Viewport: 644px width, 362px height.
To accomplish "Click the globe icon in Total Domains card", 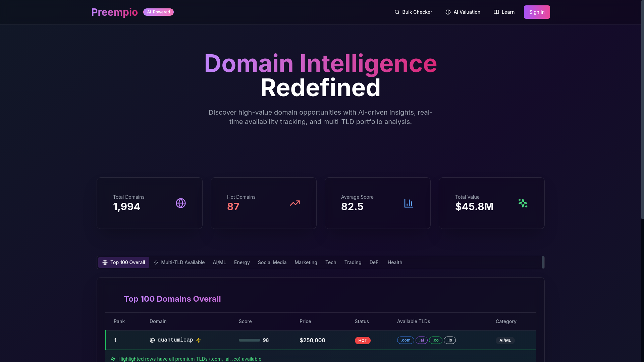I will pos(181,203).
